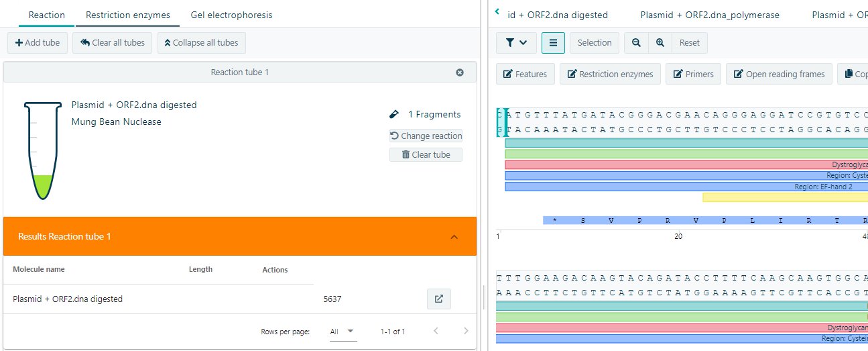Go to the next results page
The height and width of the screenshot is (351, 868).
click(467, 331)
